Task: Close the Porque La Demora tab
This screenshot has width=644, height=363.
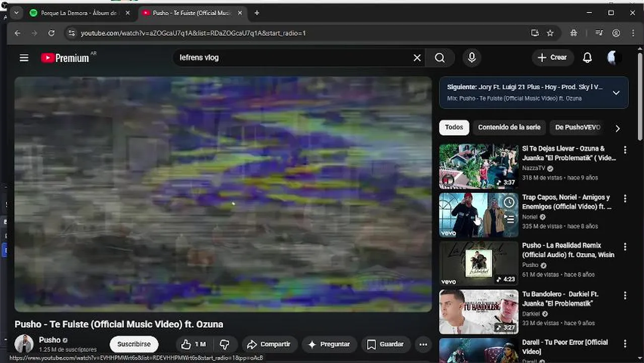Action: coord(127,13)
